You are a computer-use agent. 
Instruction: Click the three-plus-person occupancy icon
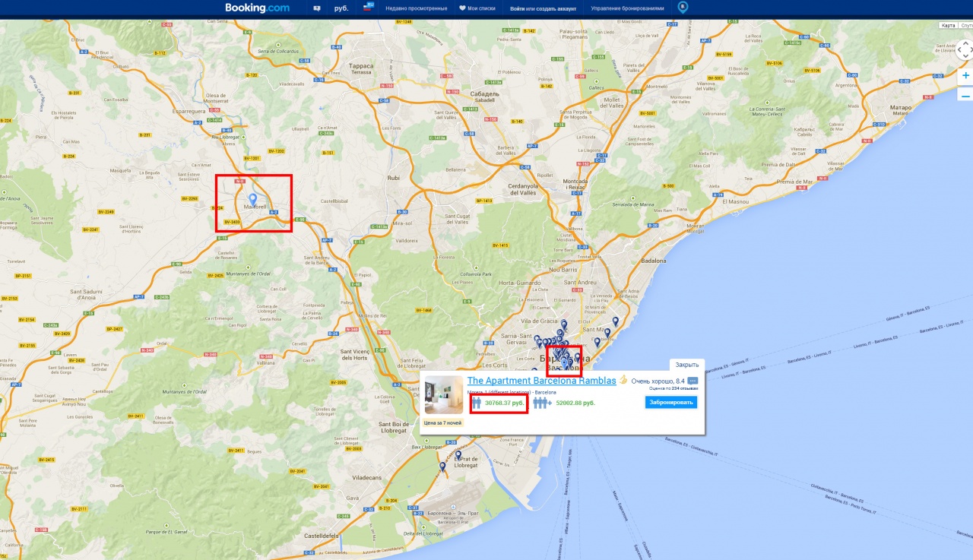(542, 403)
